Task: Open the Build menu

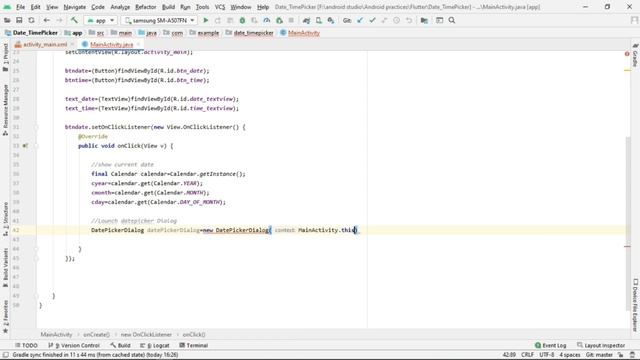Action: 168,7
